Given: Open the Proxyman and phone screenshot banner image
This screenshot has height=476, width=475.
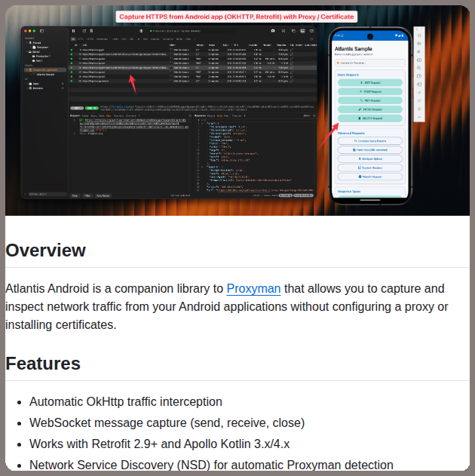Looking at the screenshot, I should point(237,110).
